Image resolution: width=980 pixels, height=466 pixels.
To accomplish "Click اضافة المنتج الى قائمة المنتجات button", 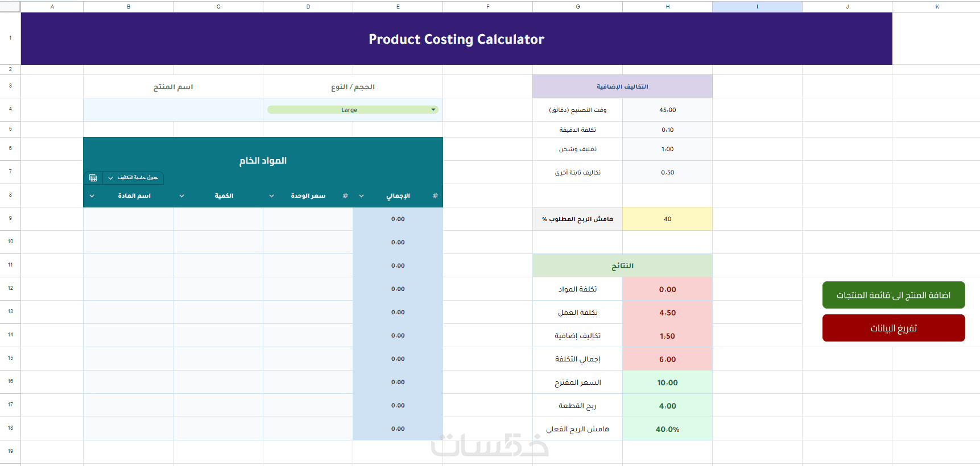I will coord(894,295).
